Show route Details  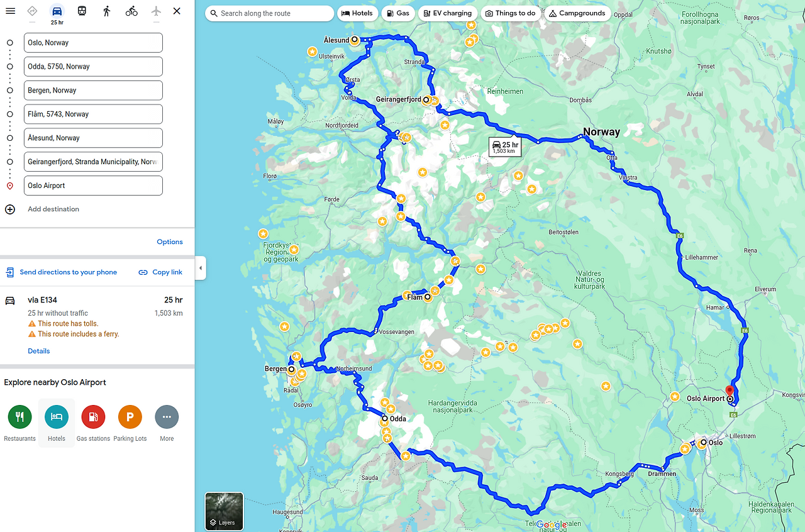(x=39, y=352)
